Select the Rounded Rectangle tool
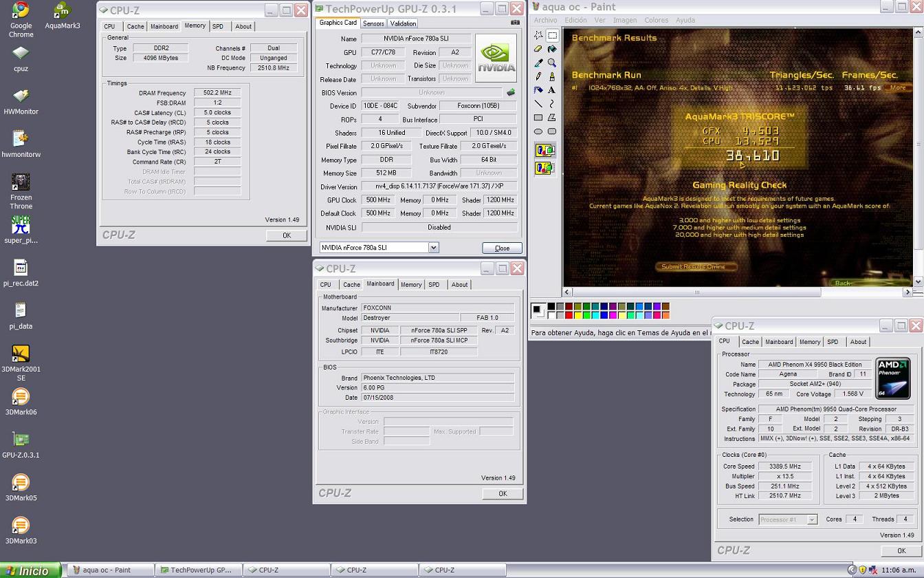Screen dimensions: 924x578 point(551,131)
